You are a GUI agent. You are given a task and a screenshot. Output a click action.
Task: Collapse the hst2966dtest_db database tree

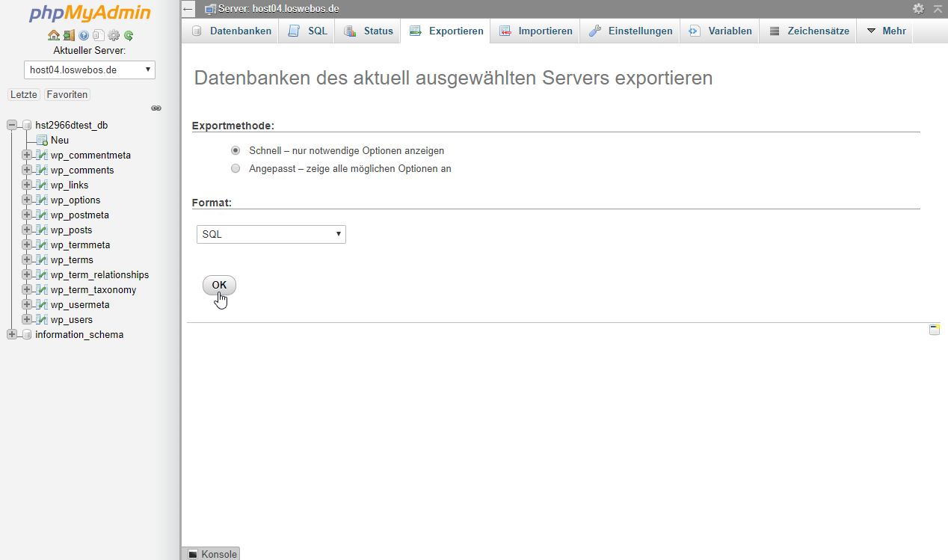point(12,125)
